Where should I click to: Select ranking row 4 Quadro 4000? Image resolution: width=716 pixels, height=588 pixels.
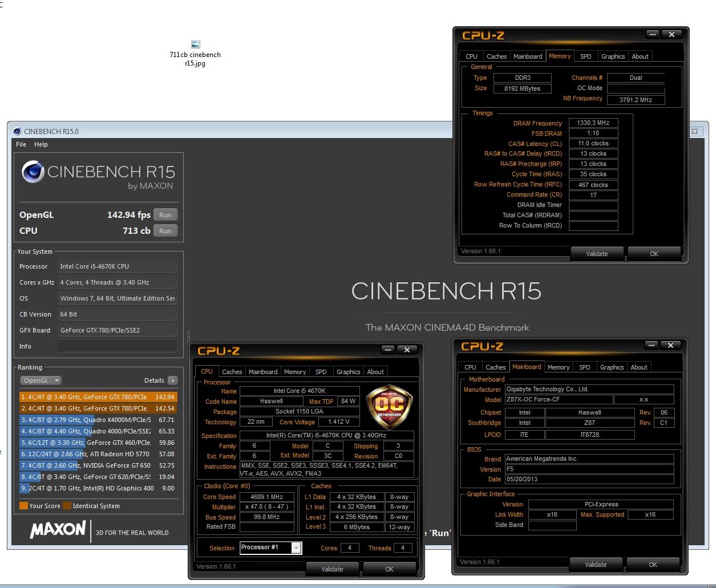point(98,431)
